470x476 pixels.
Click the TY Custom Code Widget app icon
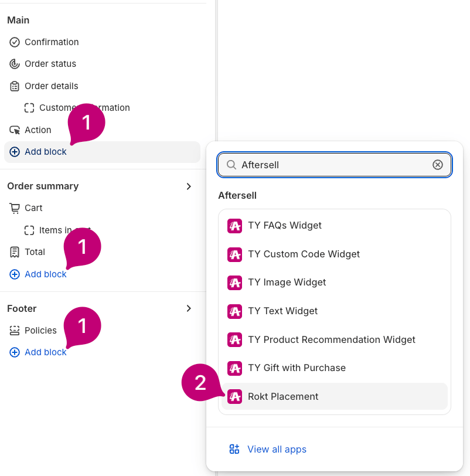(x=234, y=254)
